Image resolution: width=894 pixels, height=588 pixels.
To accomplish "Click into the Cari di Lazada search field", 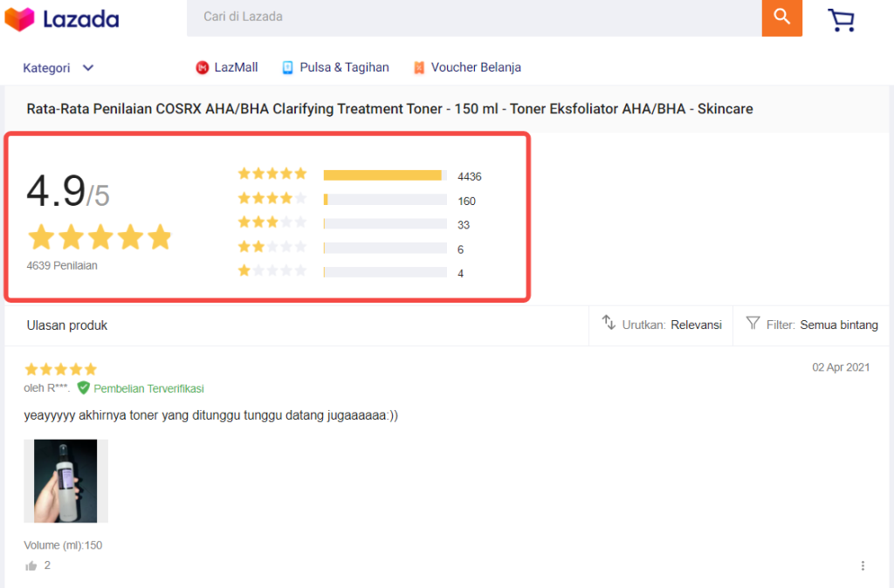I will (x=474, y=17).
